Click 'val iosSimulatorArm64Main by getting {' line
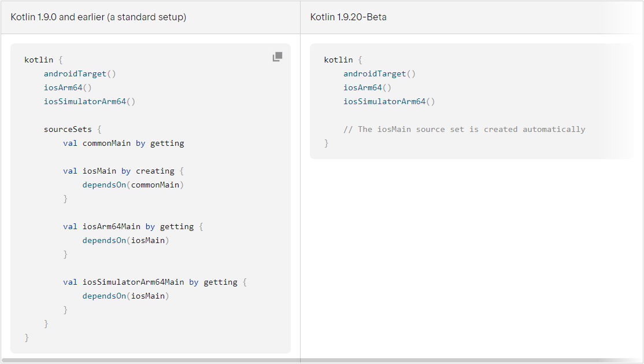Image resolution: width=644 pixels, height=364 pixels. 155,282
